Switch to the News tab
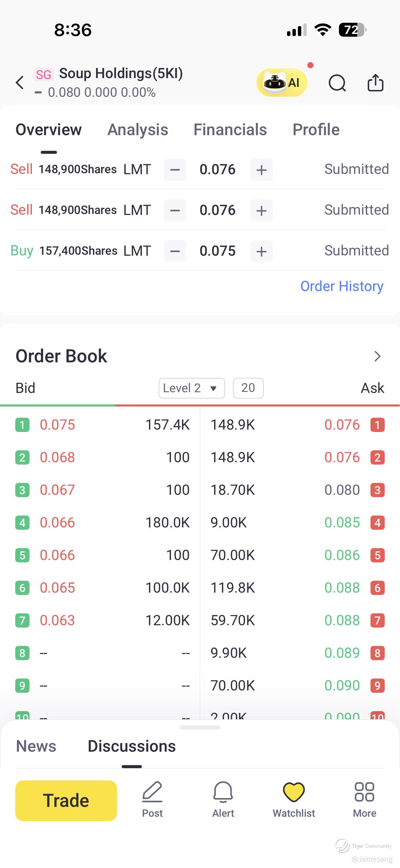 click(36, 746)
